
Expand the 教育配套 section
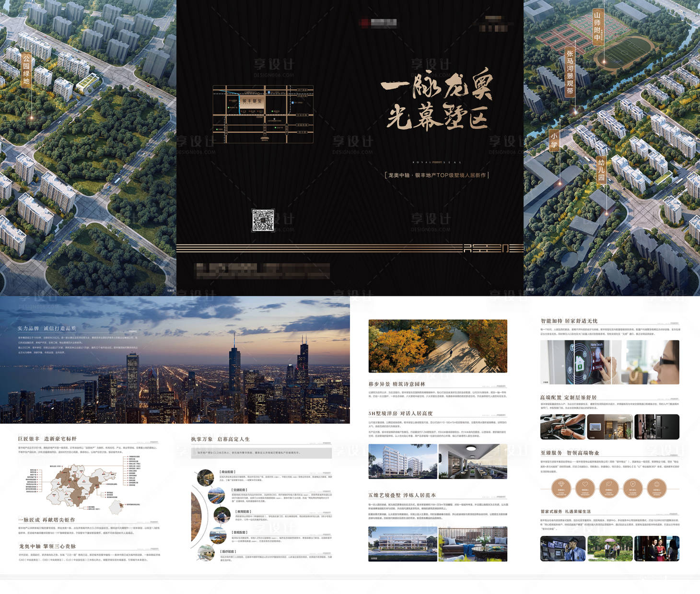pos(242,512)
